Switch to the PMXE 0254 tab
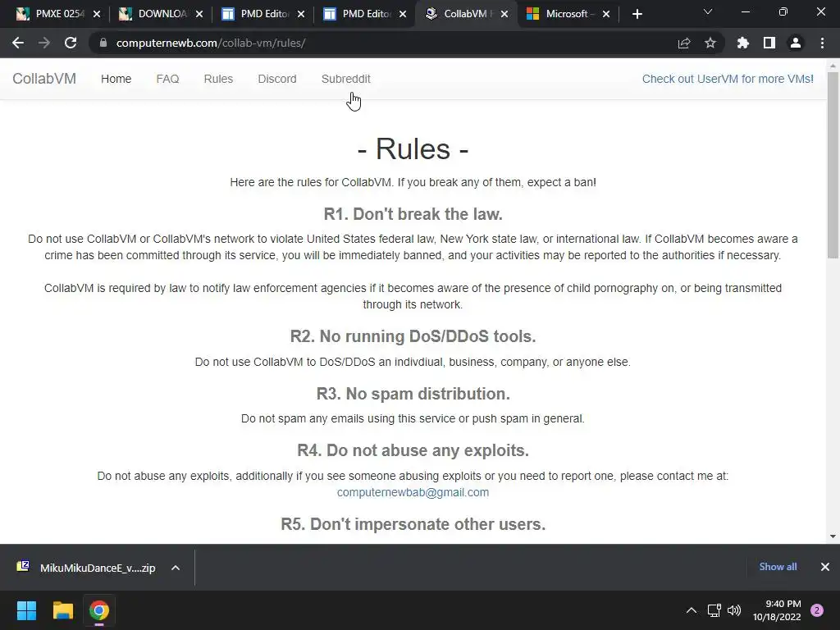 pos(52,14)
